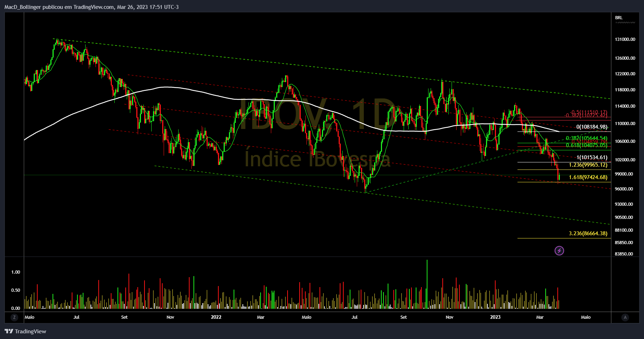Click the 2023 label on time axis
644x339 pixels.
[495, 317]
